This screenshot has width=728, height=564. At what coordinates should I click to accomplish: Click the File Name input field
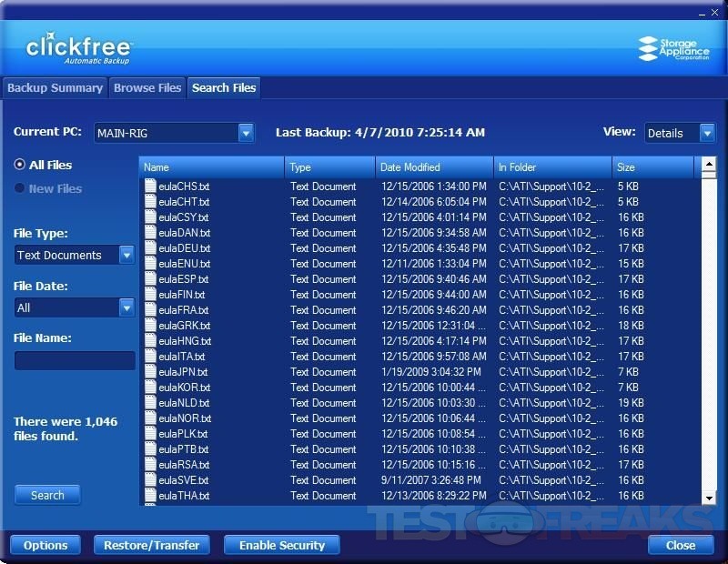pyautogui.click(x=75, y=361)
